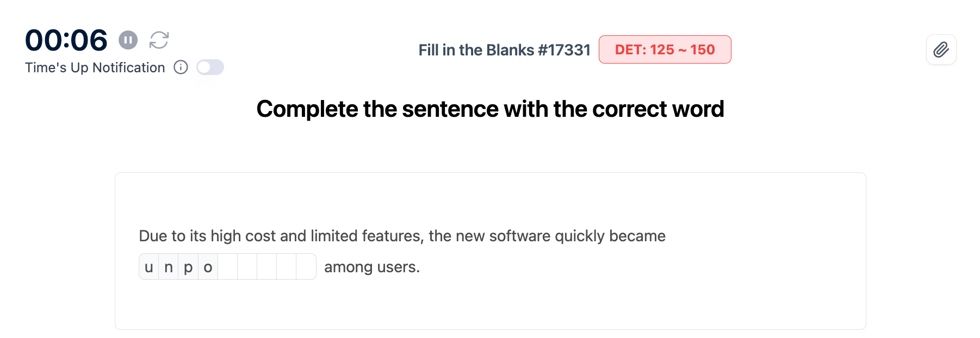This screenshot has width=980, height=338.
Task: Click the letter box containing 'p'
Action: pos(188,267)
